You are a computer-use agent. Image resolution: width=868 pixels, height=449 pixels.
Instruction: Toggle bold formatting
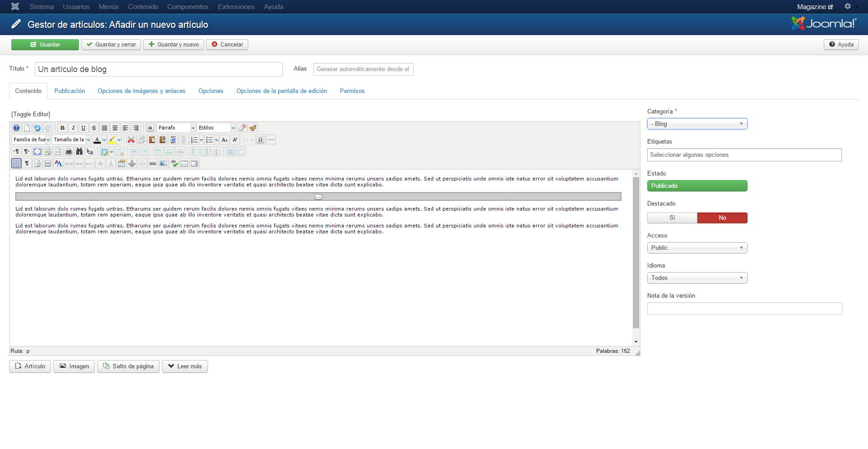[x=62, y=128]
